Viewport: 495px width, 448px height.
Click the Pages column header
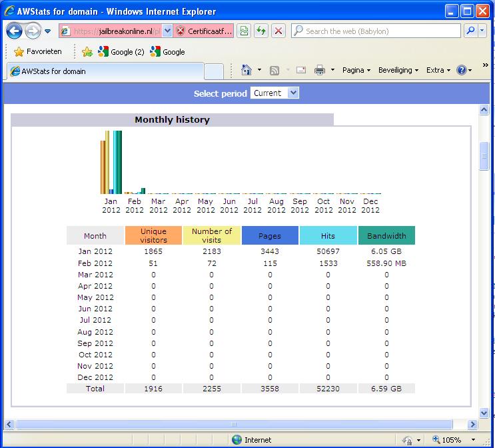click(x=270, y=235)
